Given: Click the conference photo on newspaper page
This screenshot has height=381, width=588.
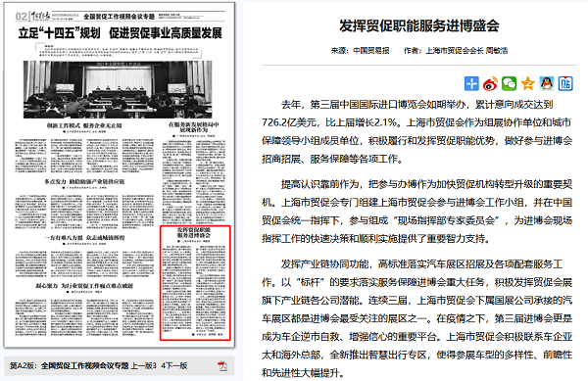Looking at the screenshot, I should 118,90.
